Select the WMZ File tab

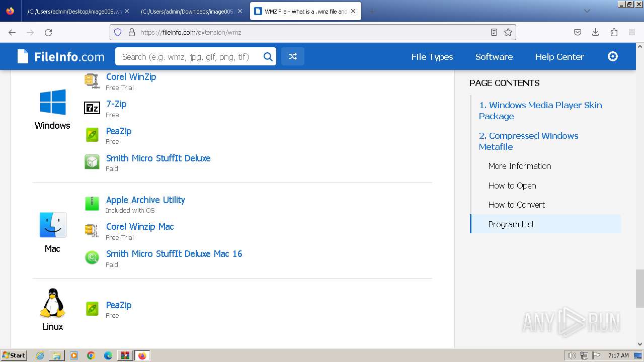tap(306, 11)
